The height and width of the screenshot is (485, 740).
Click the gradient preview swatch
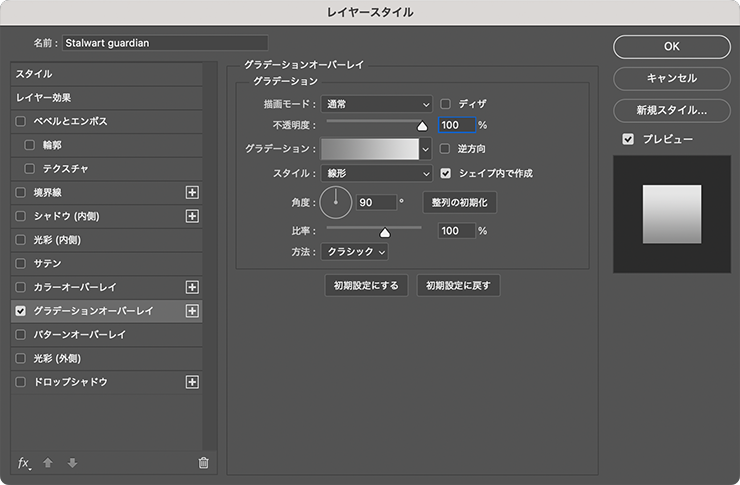pos(369,149)
